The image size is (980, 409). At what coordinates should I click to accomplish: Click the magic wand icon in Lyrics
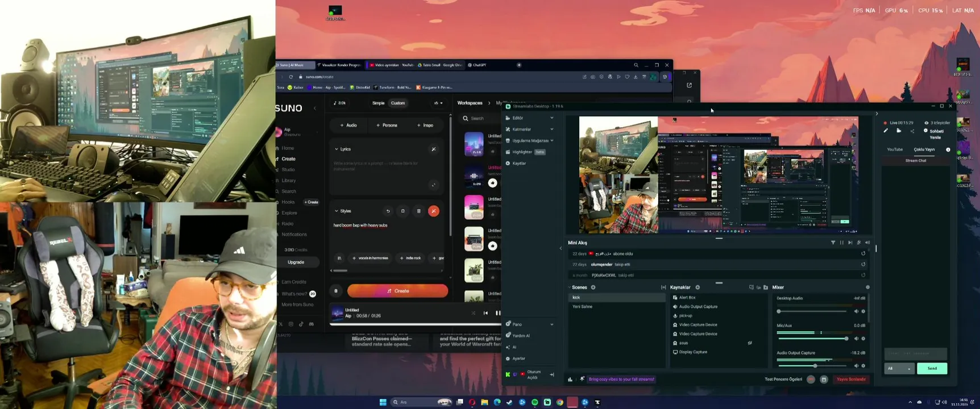[434, 149]
